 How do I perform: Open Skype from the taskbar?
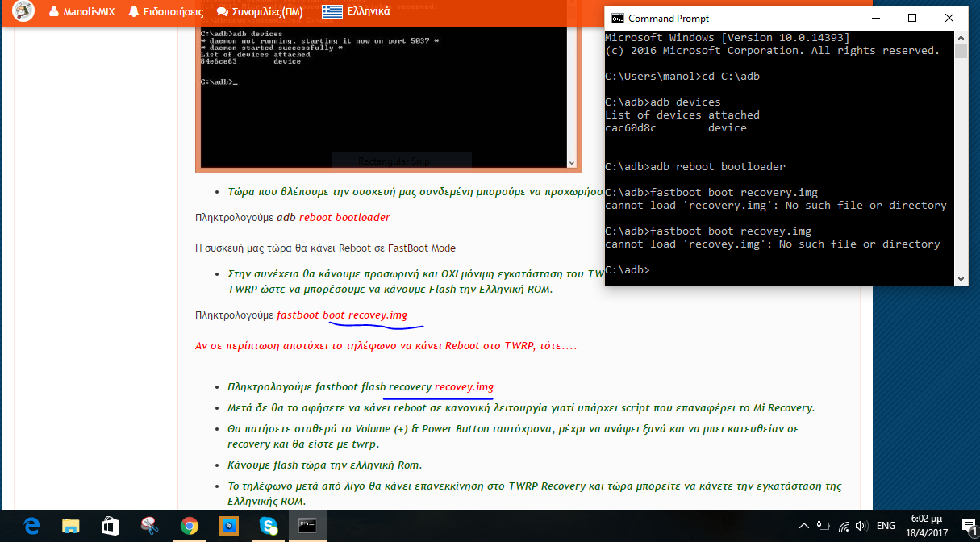[269, 526]
